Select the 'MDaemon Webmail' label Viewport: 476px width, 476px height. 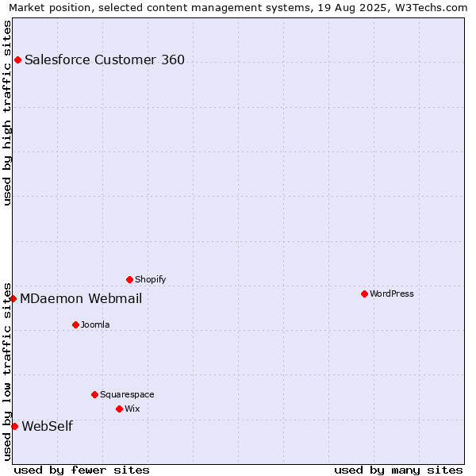(x=81, y=298)
